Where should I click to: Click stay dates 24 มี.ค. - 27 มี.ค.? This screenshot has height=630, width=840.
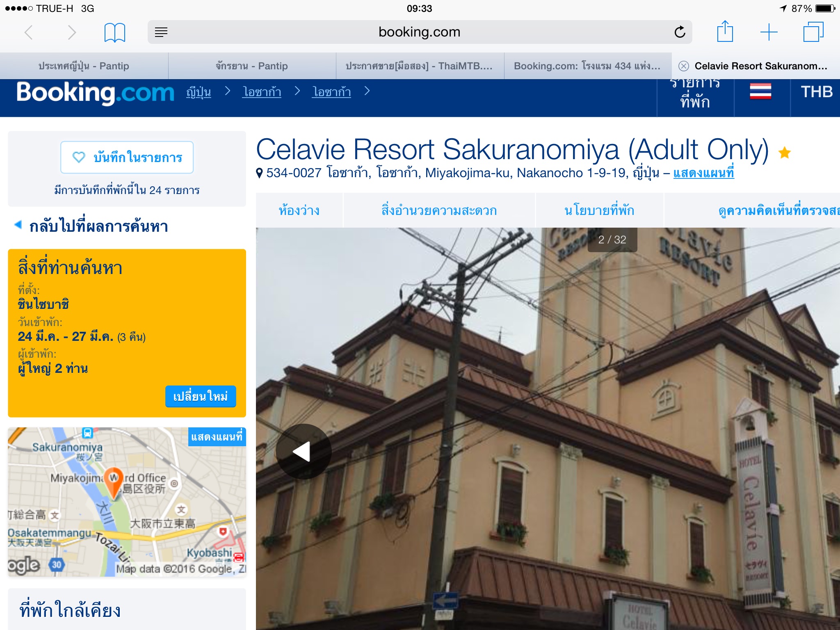point(66,337)
